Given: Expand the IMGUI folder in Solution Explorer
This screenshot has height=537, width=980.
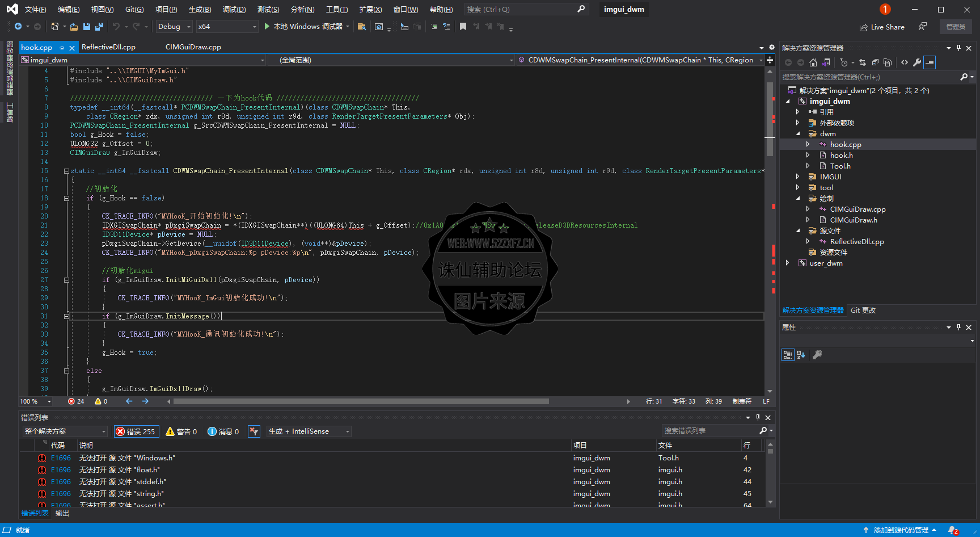Looking at the screenshot, I should point(797,177).
